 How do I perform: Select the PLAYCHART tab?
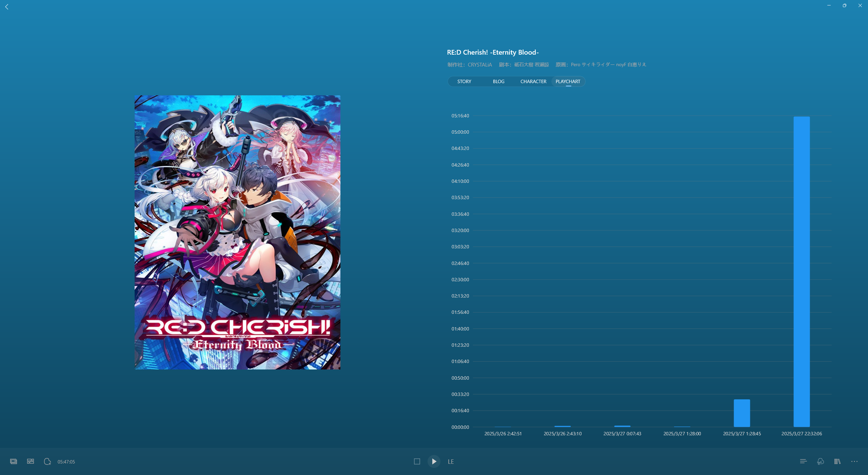tap(568, 81)
